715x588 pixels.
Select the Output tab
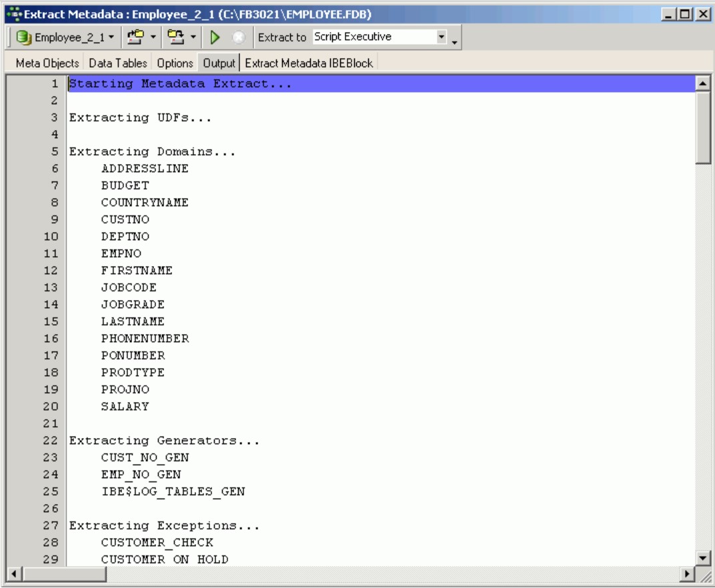(219, 63)
